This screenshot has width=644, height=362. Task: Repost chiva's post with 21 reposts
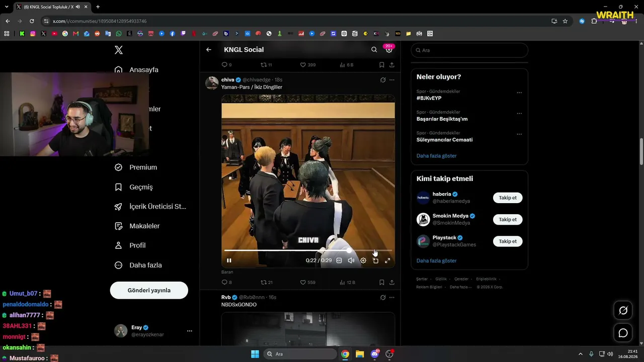coord(266,283)
